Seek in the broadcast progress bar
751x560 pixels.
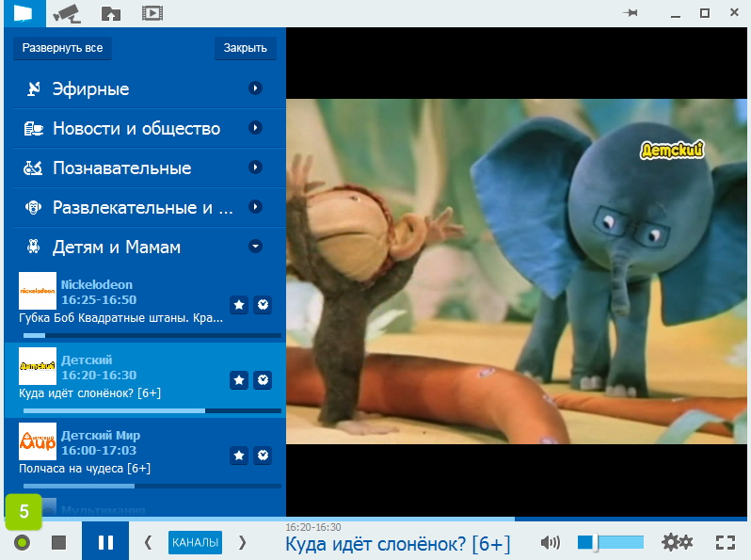pyautogui.click(x=375, y=519)
